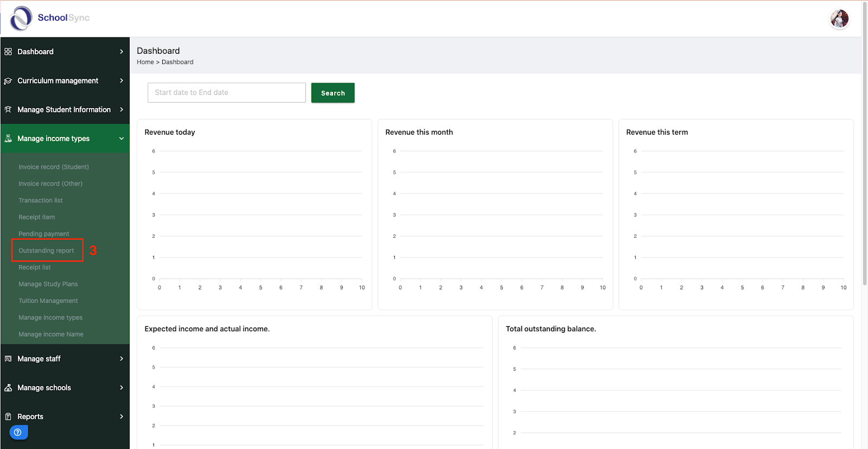Open Manage income Name
This screenshot has width=868, height=449.
pos(51,334)
